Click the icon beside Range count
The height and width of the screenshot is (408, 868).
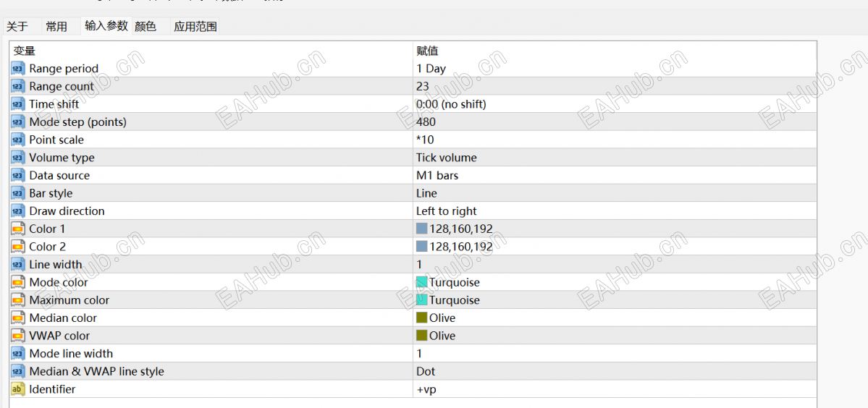[x=18, y=86]
